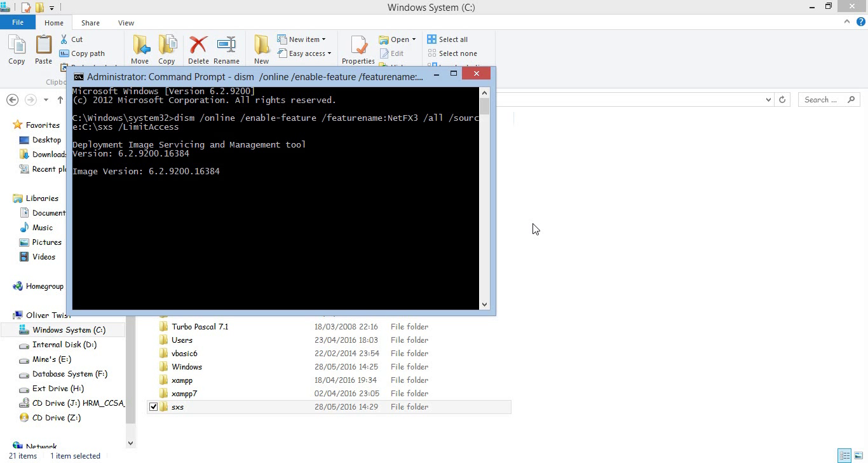Click the red Delete X icon

tap(198, 46)
